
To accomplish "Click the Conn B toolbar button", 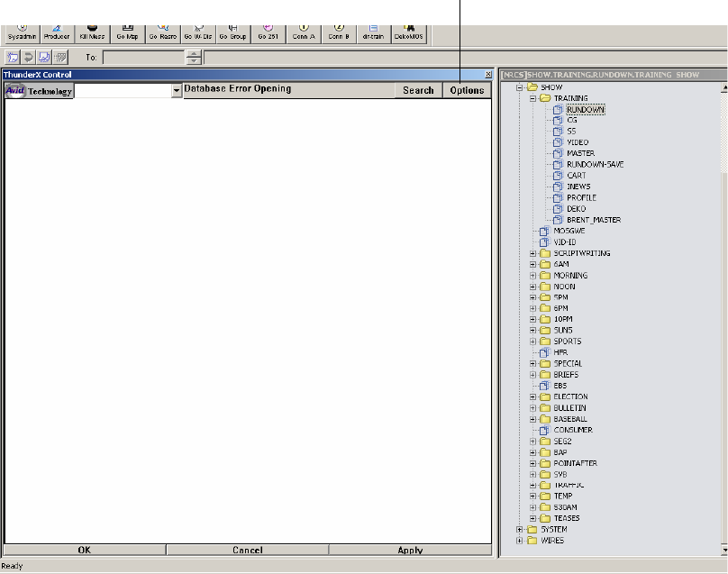I will 339,34.
